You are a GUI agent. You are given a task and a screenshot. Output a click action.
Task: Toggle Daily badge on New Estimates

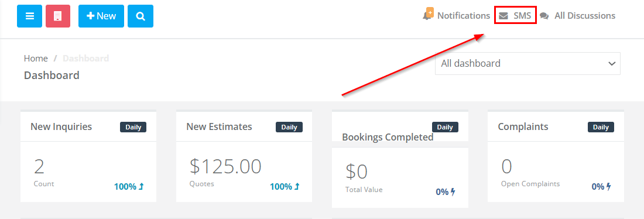pos(289,127)
